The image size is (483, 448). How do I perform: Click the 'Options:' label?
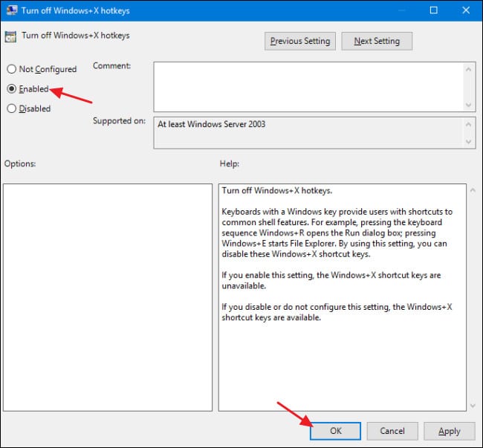pos(20,163)
